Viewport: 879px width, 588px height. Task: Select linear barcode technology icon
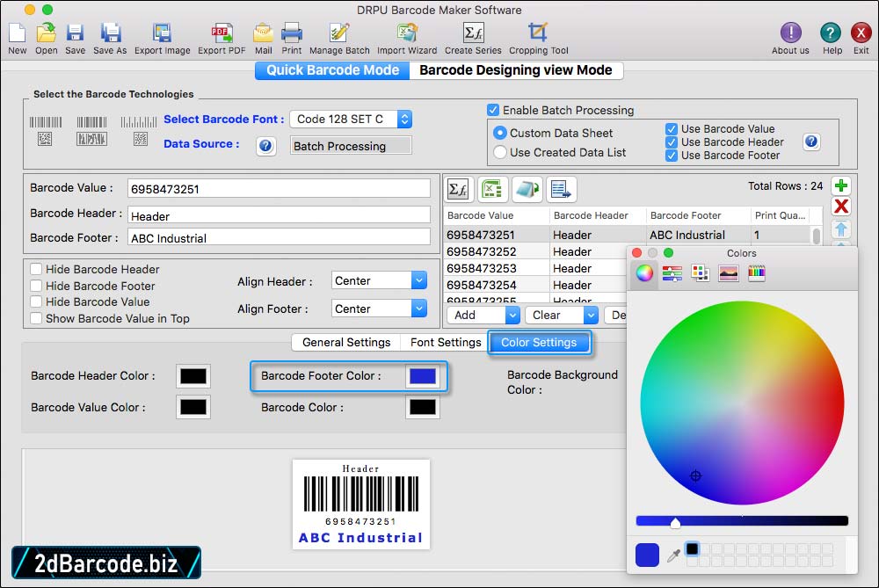click(46, 122)
